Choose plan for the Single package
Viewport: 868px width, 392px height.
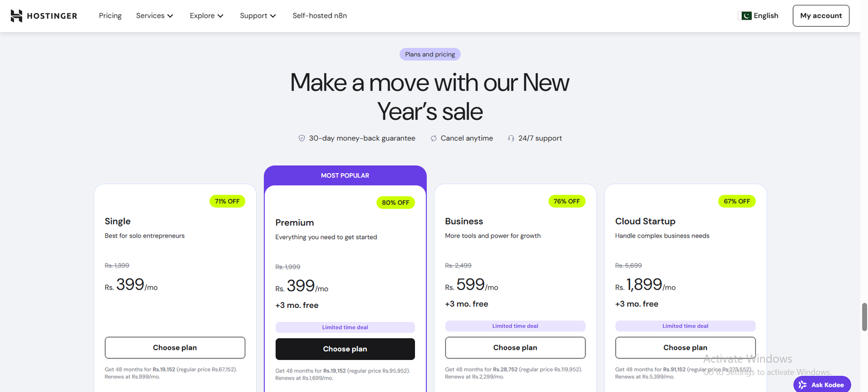[175, 348]
